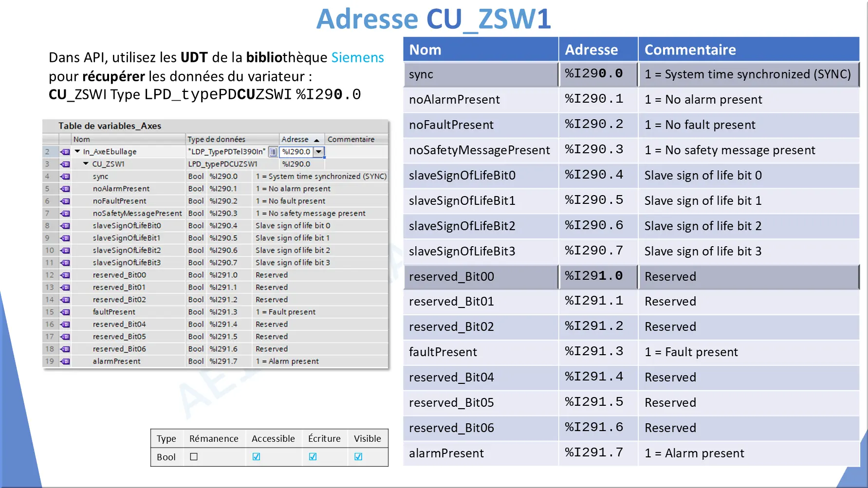This screenshot has width=868, height=488.
Task: Open data type selector icon next to LDP_TypePDTel390In
Action: (273, 152)
